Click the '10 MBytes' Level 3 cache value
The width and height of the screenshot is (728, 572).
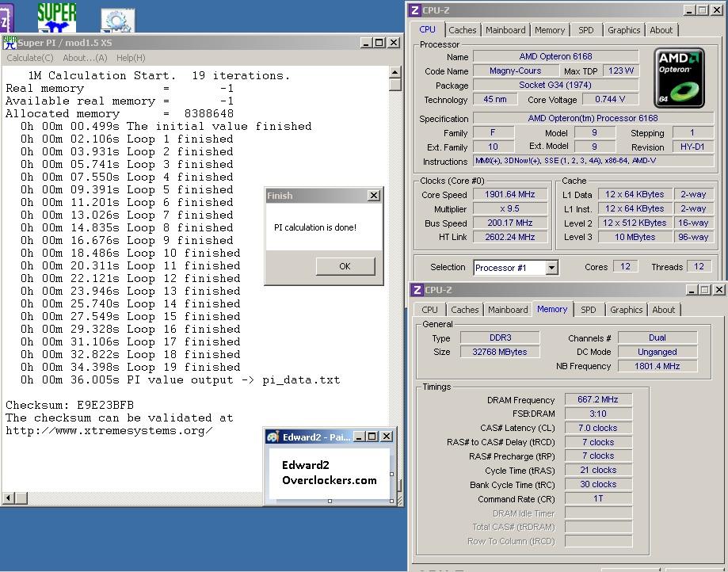635,237
